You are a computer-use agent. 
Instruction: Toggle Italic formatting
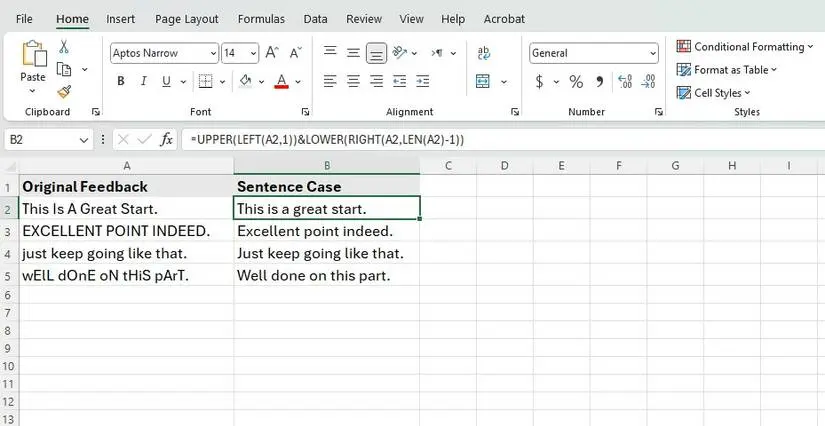[143, 82]
